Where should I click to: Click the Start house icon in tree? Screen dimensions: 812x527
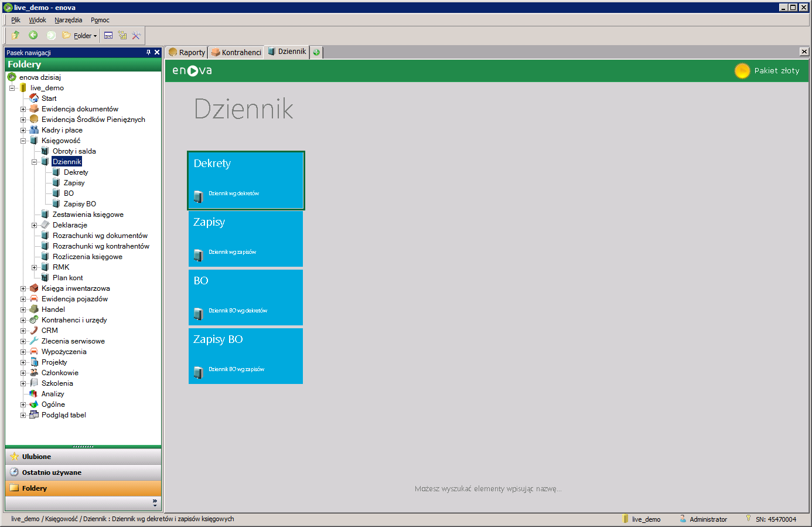click(34, 98)
